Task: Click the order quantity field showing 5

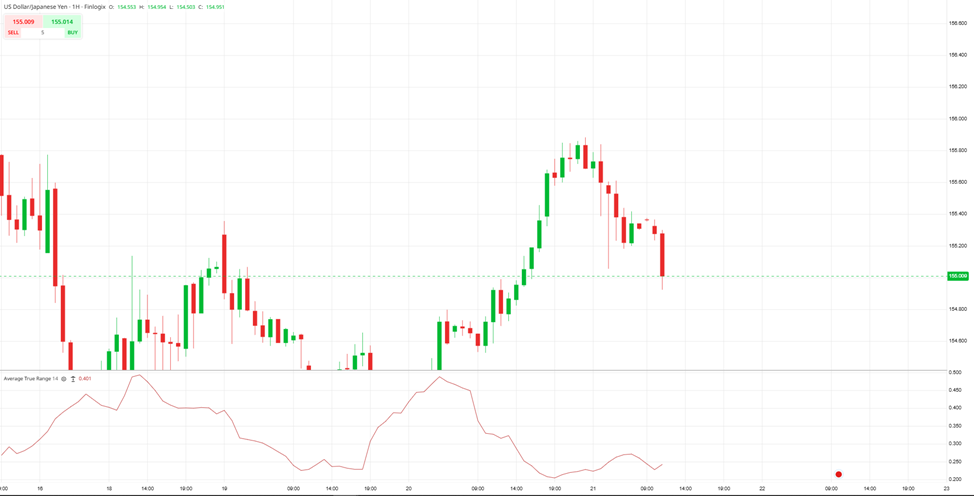Action: (x=42, y=33)
